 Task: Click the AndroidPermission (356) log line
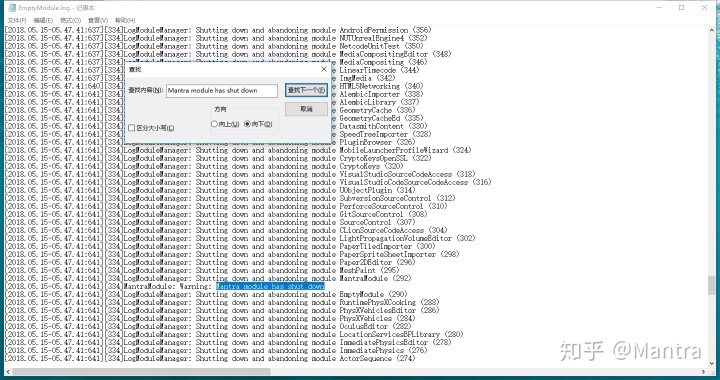218,30
